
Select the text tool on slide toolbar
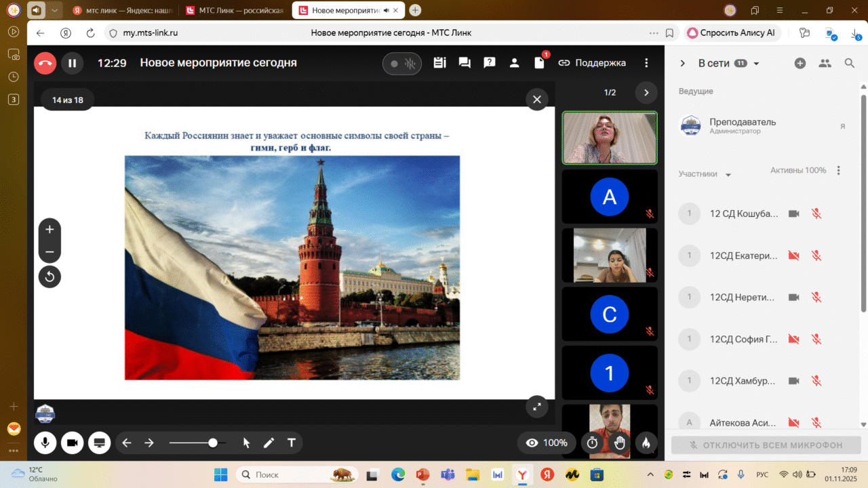click(292, 443)
